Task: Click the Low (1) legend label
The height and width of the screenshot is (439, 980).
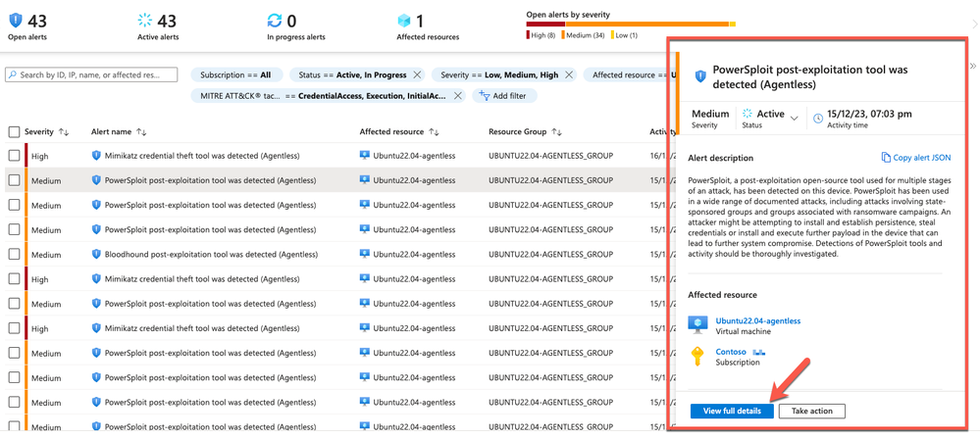Action: (x=626, y=35)
